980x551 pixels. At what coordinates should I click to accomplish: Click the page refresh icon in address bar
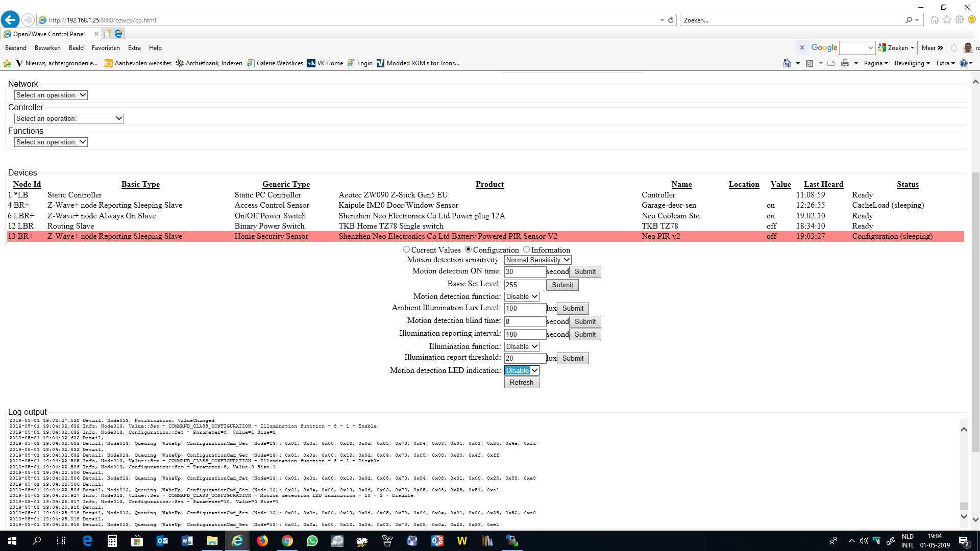coord(671,20)
